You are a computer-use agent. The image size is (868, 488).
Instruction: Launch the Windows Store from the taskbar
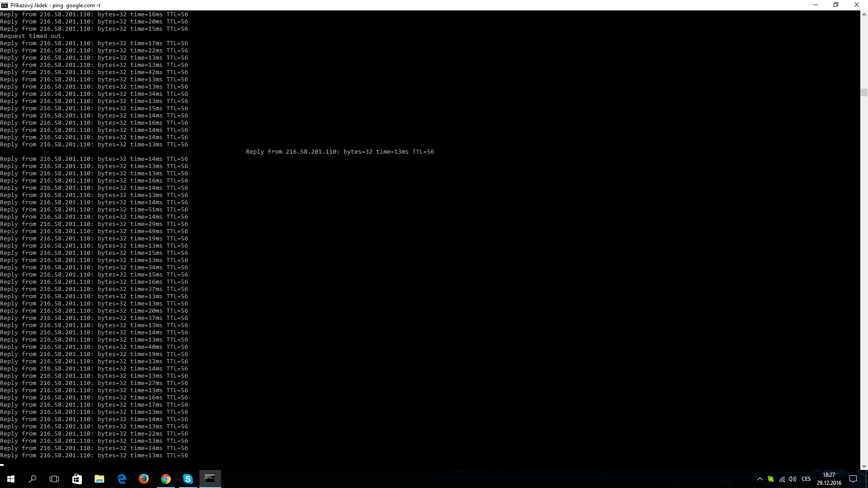[77, 479]
